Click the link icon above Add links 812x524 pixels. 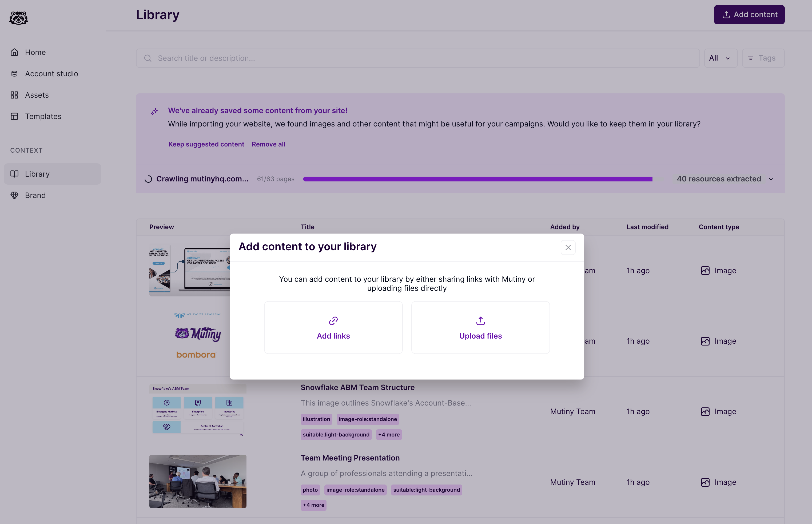pyautogui.click(x=333, y=320)
